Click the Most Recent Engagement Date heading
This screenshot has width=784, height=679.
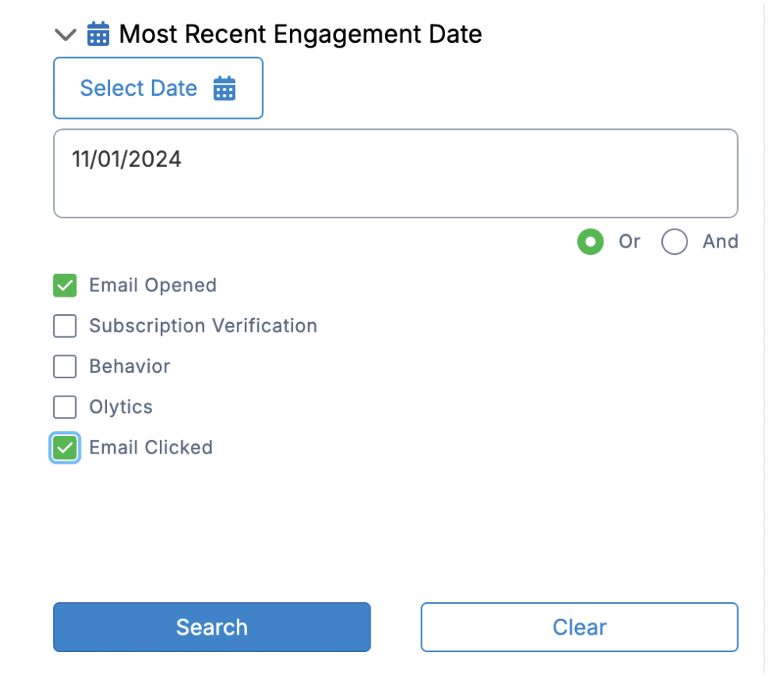click(300, 34)
